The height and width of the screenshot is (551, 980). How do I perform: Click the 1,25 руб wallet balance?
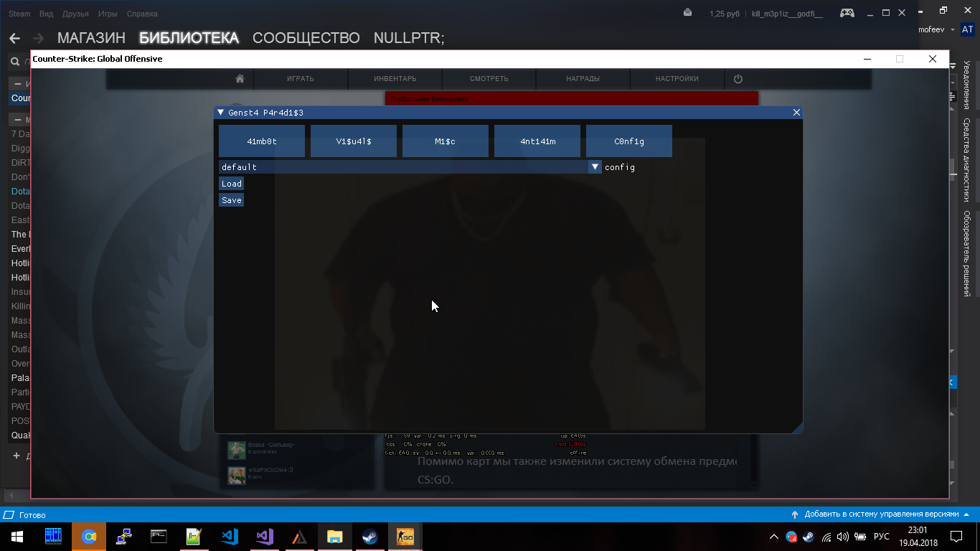[x=725, y=14]
